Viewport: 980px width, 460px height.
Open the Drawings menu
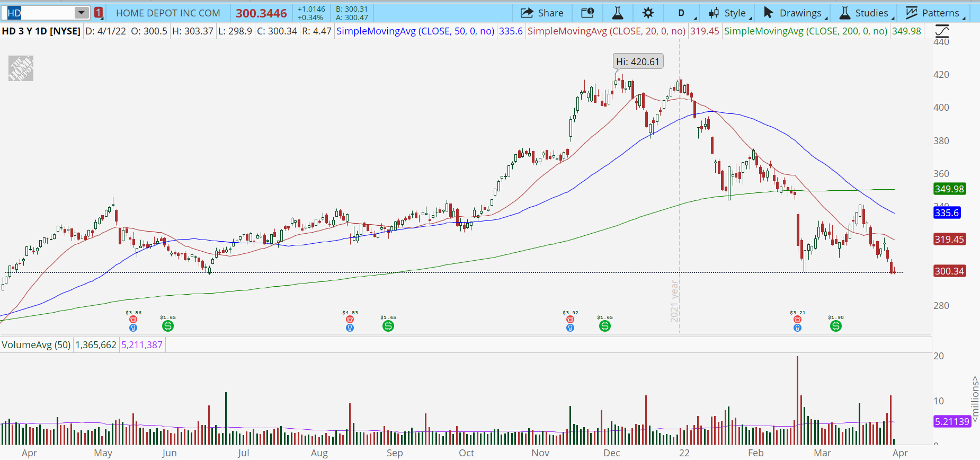click(795, 13)
